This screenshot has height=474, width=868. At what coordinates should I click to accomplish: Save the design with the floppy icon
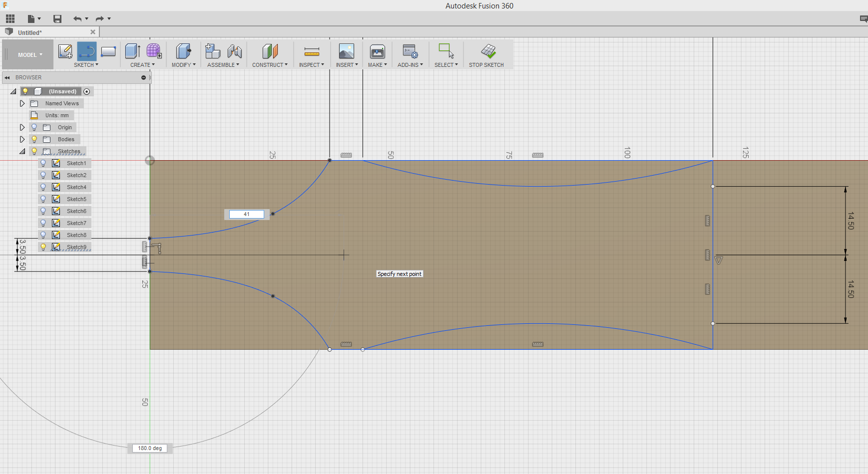coord(57,19)
